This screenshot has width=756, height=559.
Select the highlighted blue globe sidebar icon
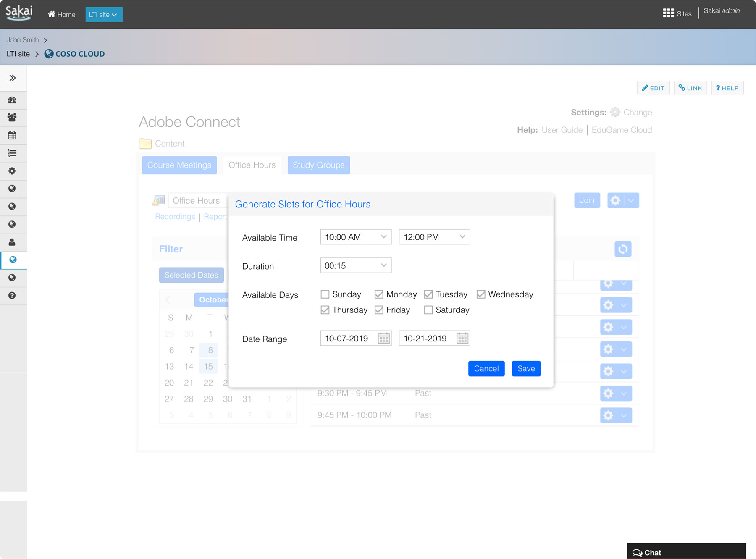[13, 260]
